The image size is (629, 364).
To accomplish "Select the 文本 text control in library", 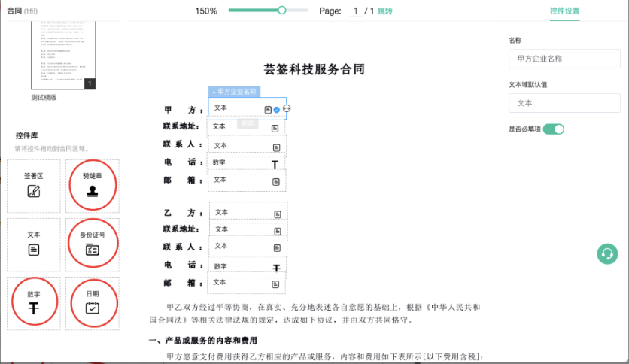I will (x=34, y=244).
